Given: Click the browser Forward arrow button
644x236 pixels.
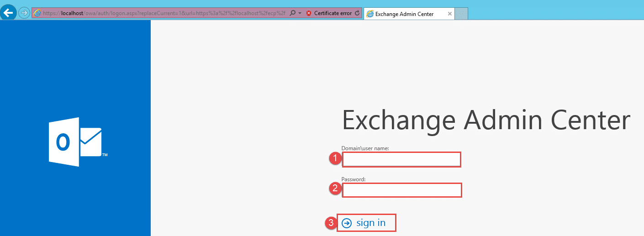Looking at the screenshot, I should pyautogui.click(x=24, y=13).
